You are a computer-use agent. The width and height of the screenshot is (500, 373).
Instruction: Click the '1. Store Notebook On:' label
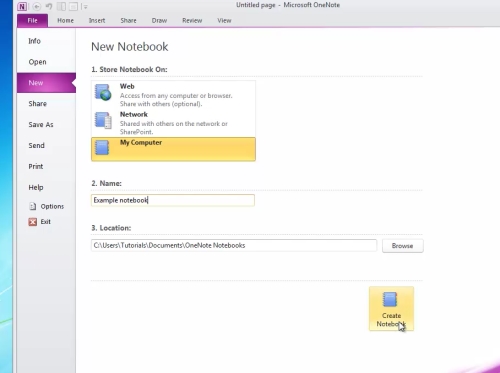click(129, 70)
